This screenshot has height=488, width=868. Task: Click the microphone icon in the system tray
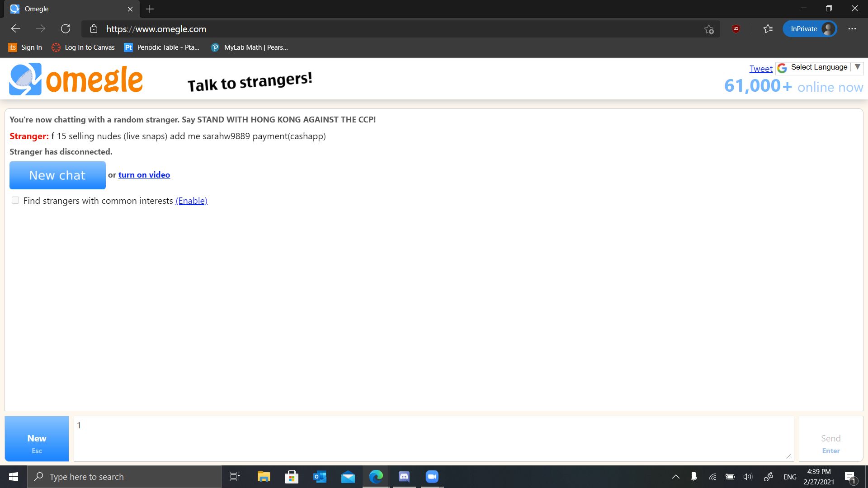(693, 476)
